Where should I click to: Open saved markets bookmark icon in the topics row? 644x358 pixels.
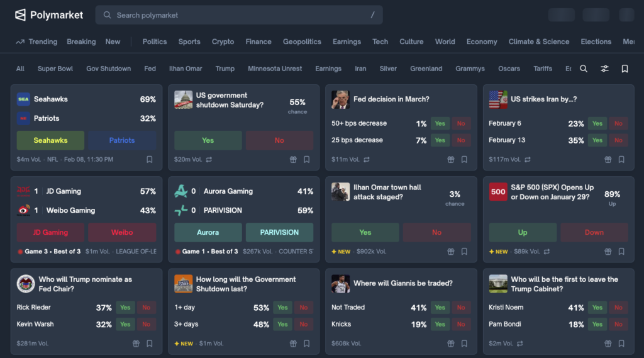click(625, 69)
